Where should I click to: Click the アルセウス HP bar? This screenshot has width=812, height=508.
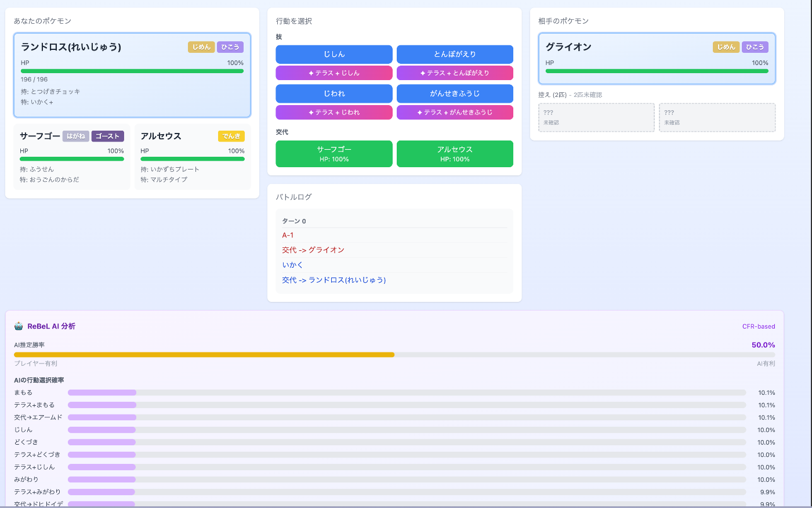coord(193,158)
